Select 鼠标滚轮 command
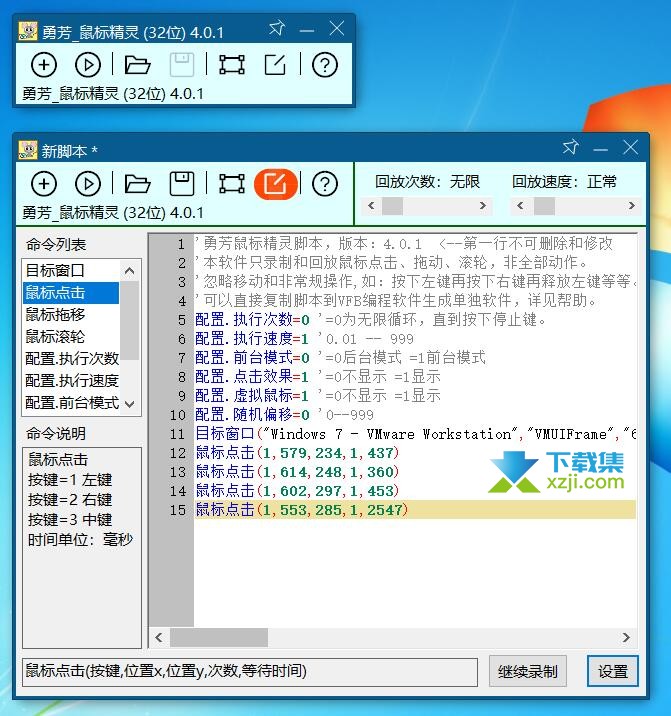Image resolution: width=671 pixels, height=716 pixels. coord(71,337)
